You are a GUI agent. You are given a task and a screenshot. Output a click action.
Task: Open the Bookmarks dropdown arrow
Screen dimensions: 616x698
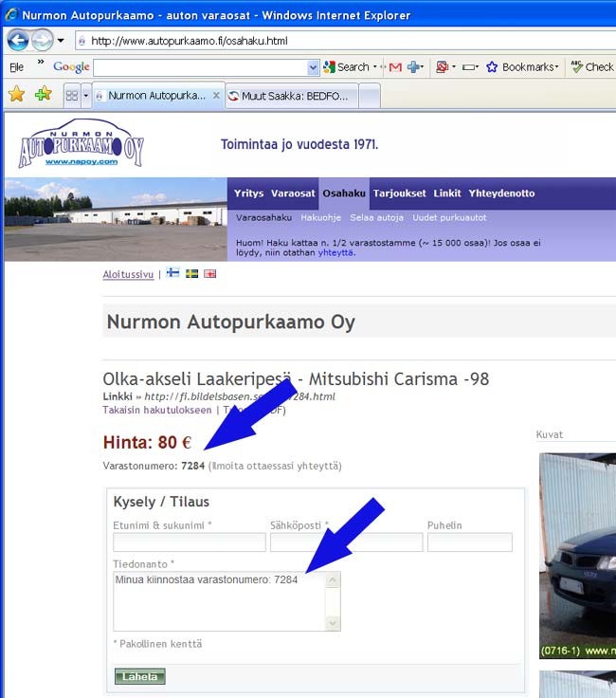pos(556,66)
